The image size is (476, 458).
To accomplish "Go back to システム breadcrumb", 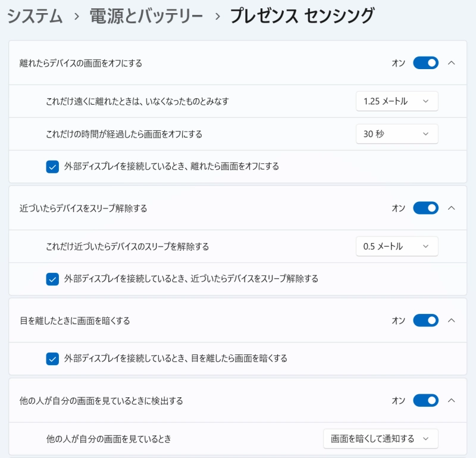I will point(35,16).
